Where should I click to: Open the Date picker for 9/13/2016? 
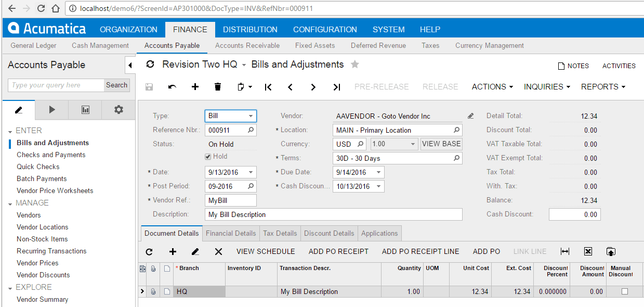tap(252, 172)
